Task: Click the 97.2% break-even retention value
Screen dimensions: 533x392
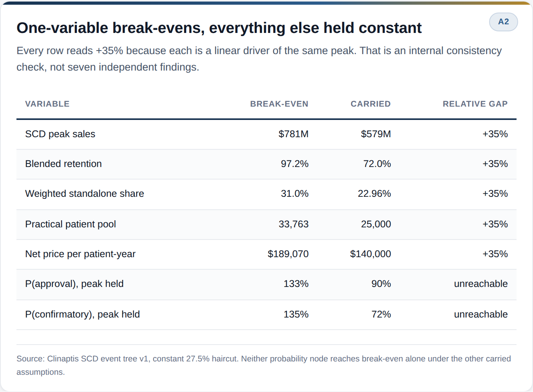Action: tap(295, 164)
